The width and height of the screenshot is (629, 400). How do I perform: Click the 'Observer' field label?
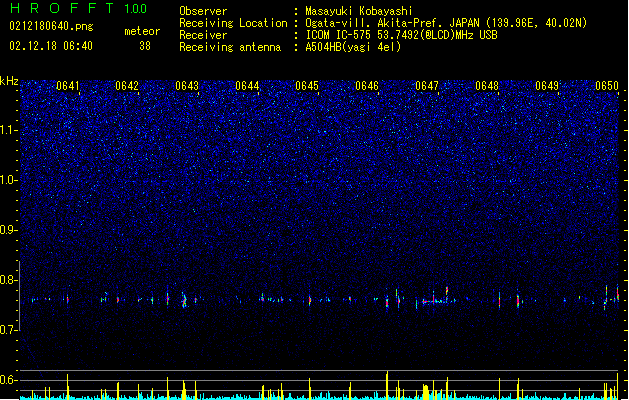coord(203,11)
